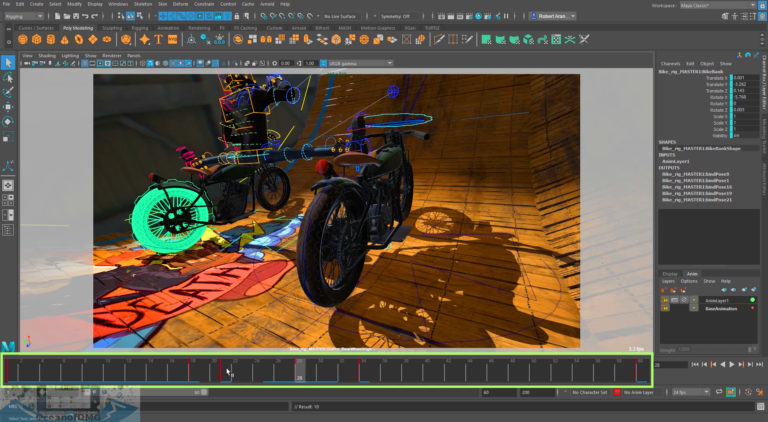768x422 pixels.
Task: Click the Undo arrow icon
Action: [x=85, y=16]
